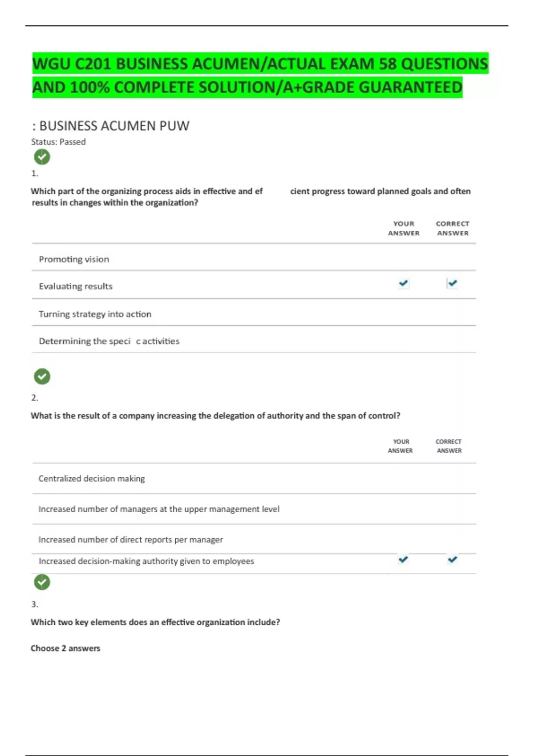Click the BUSINESS ACUMEN PUW heading
Viewport: 534px width, 756px height.
coord(111,126)
